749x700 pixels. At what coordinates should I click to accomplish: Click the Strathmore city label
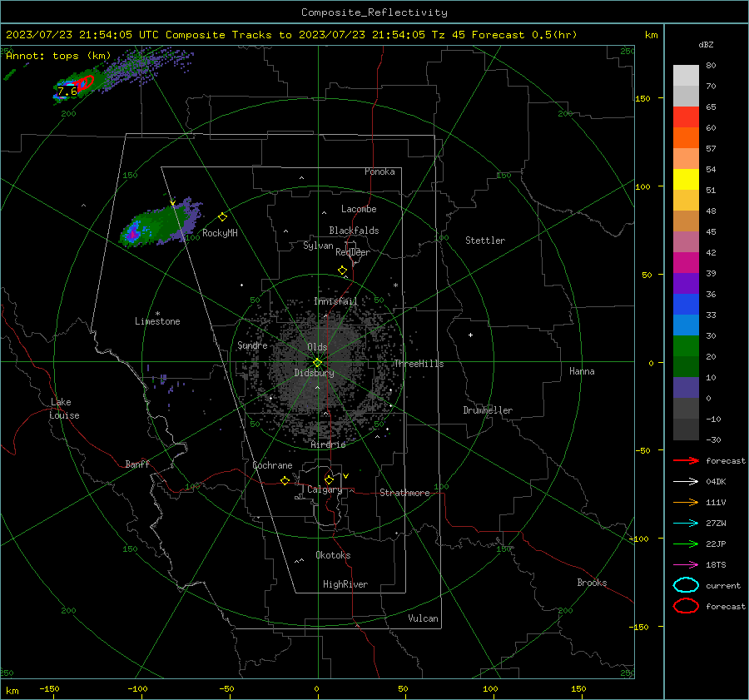(404, 493)
